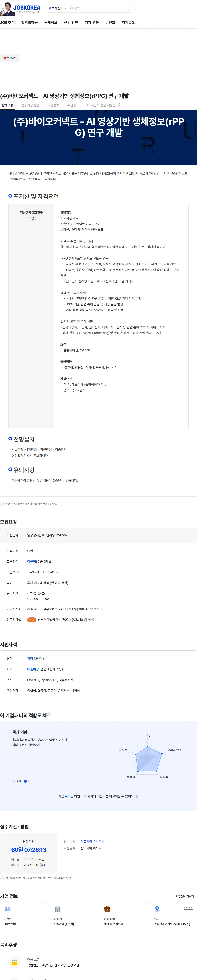Click 정규직 employment type text
This screenshot has height=980, width=197.
click(x=31, y=561)
